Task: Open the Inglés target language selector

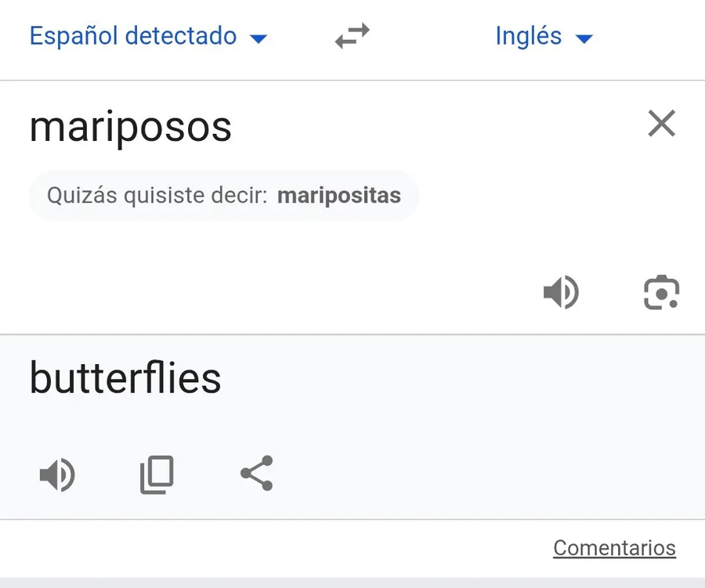Action: [529, 36]
